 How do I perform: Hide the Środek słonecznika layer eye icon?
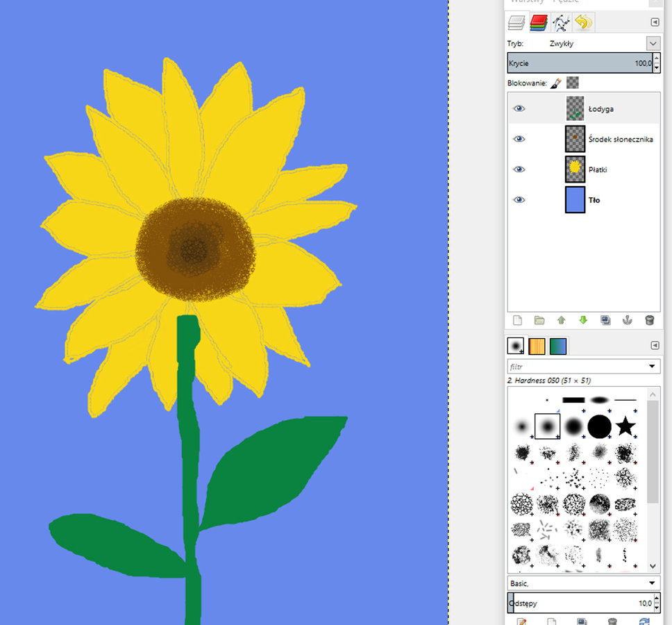coord(519,139)
